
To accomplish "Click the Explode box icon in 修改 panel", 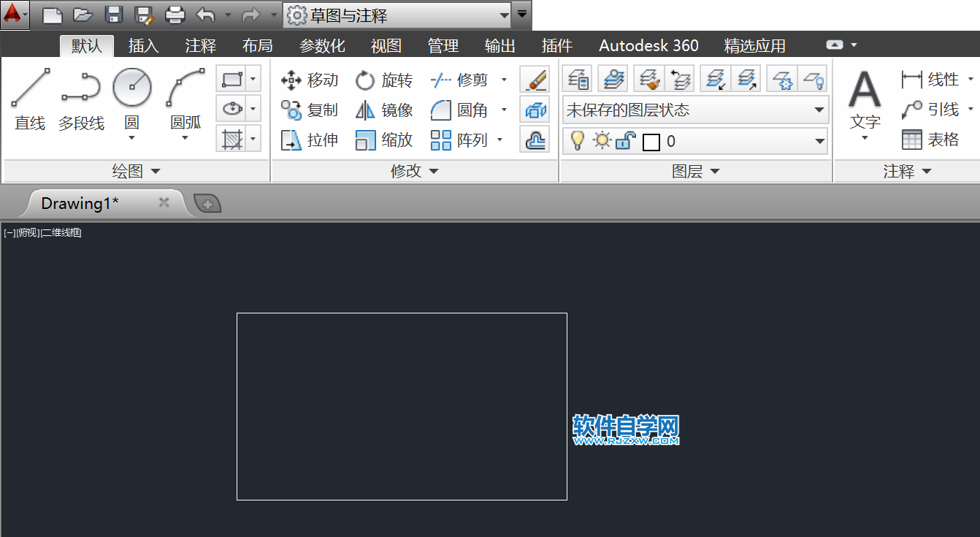I will [535, 110].
